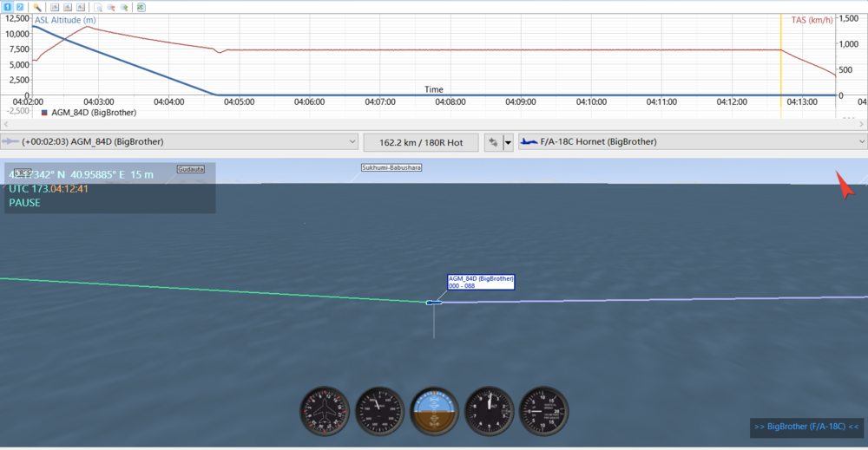The image size is (868, 450).
Task: Click the >> BigBrother (F/A-18C) << link
Action: coord(806,427)
